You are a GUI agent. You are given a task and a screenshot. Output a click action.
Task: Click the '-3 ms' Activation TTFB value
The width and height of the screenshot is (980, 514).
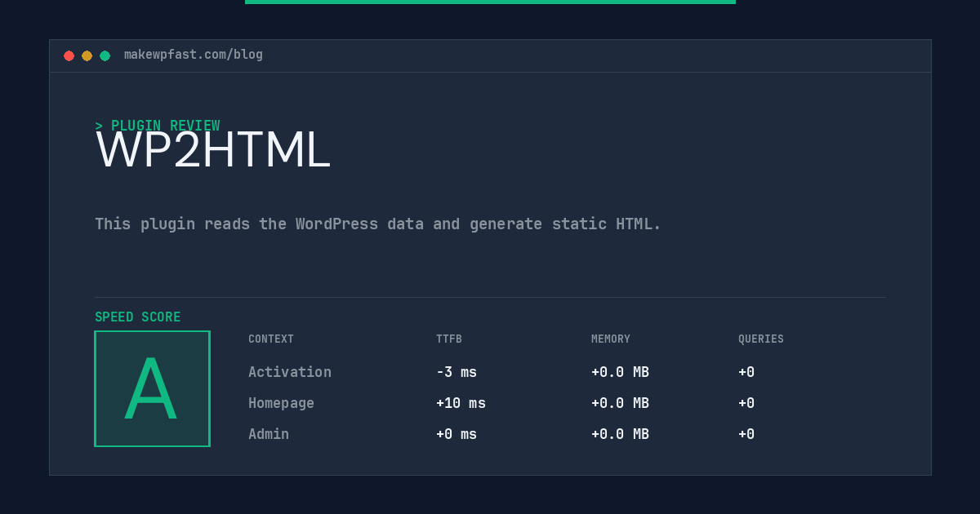tap(457, 372)
